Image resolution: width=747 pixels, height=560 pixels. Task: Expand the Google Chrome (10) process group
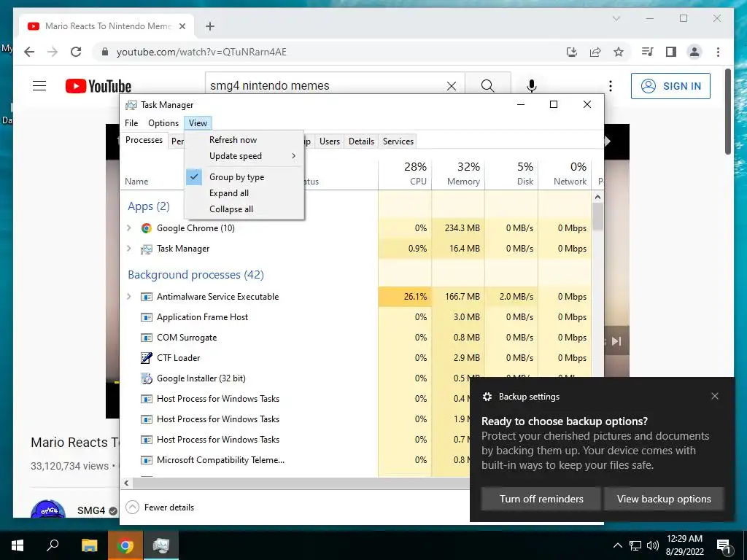click(128, 228)
